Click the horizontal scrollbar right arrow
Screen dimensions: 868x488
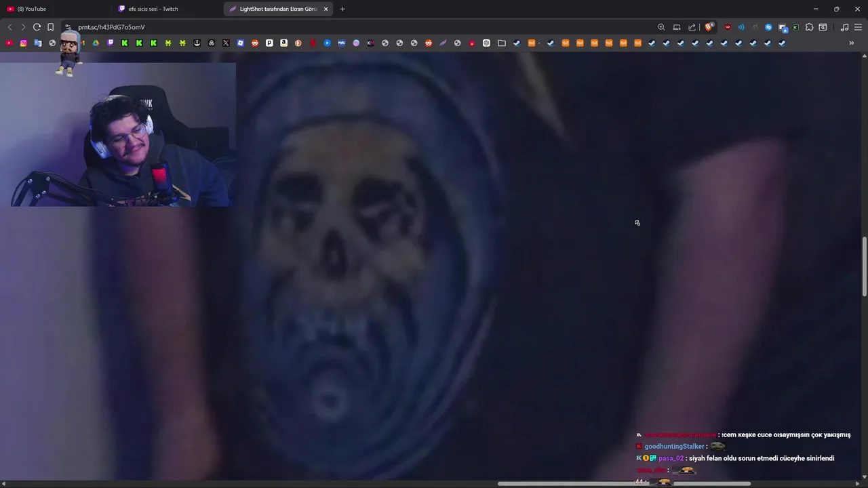[858, 483]
